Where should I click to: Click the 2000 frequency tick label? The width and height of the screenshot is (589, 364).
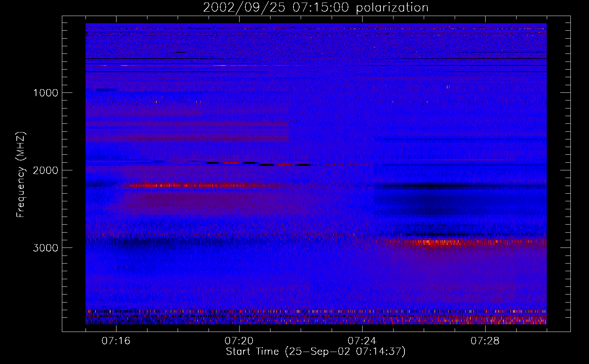pyautogui.click(x=46, y=170)
